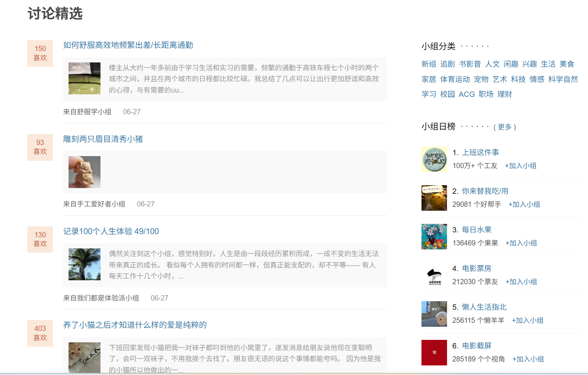Screen dimensions: 588x375
Task: Open the 懒人生活指北 group
Action: pyautogui.click(x=484, y=307)
